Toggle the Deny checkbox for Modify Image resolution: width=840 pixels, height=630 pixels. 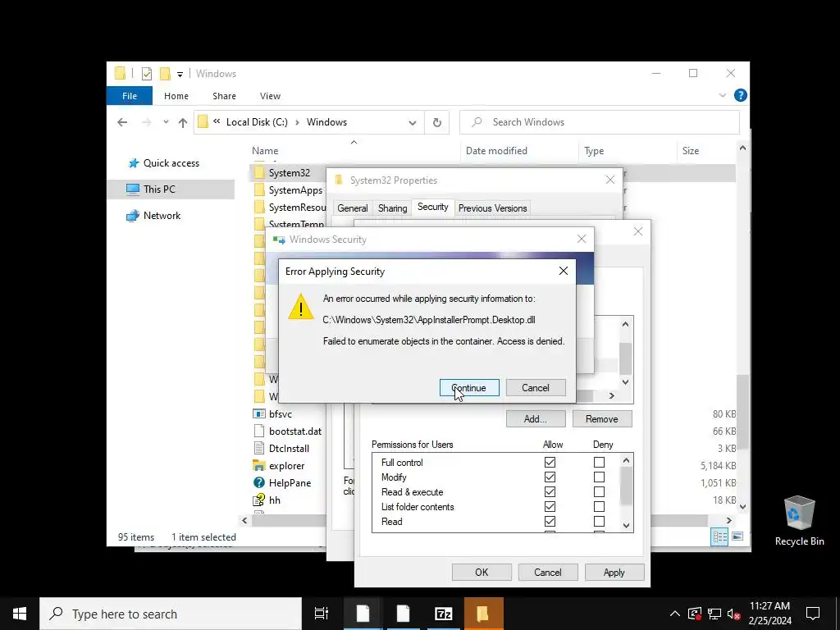(x=599, y=477)
